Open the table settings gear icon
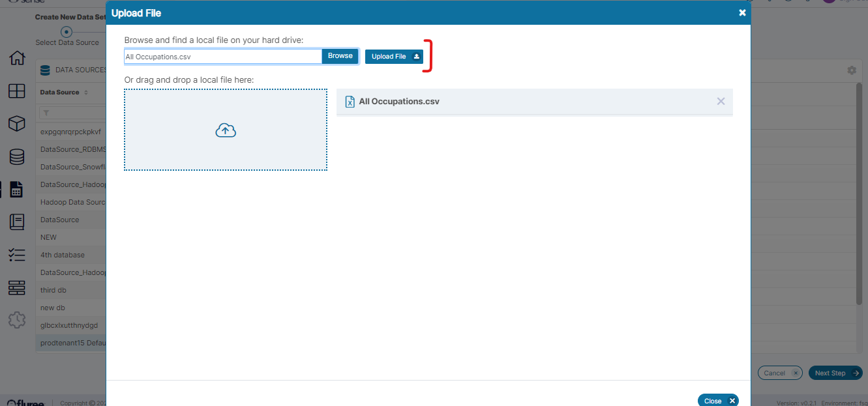This screenshot has height=406, width=868. [852, 70]
